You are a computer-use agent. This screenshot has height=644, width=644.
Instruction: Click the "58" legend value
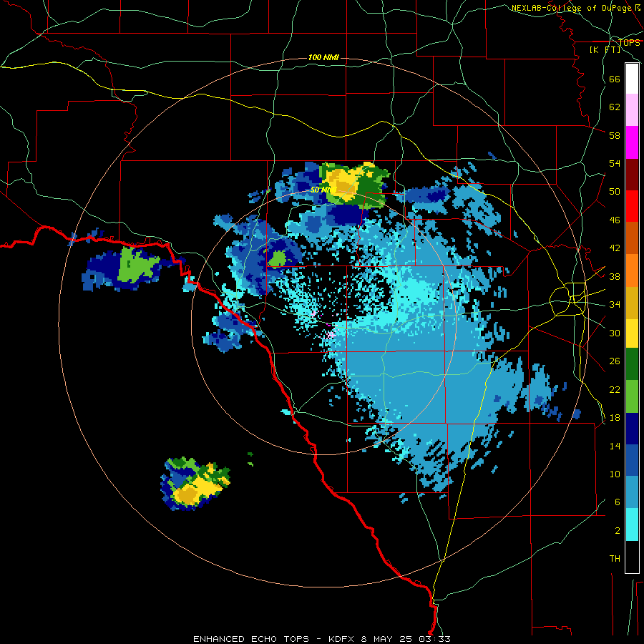point(615,135)
